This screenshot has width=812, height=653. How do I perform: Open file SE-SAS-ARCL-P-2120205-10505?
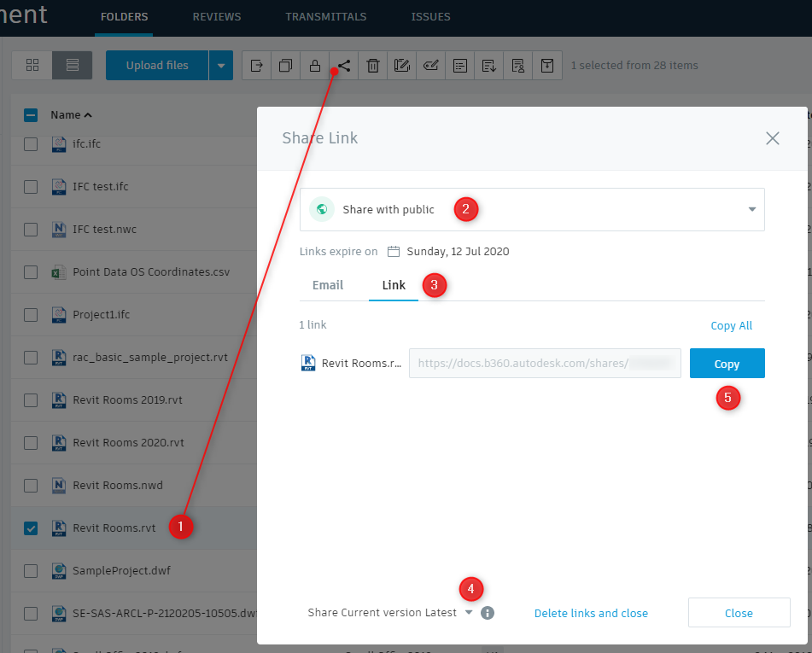point(165,613)
